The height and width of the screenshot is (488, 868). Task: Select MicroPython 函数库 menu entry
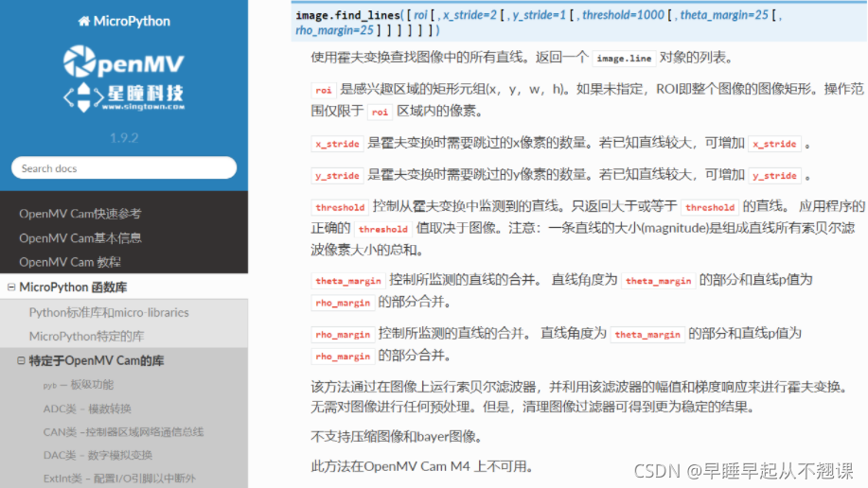[73, 288]
